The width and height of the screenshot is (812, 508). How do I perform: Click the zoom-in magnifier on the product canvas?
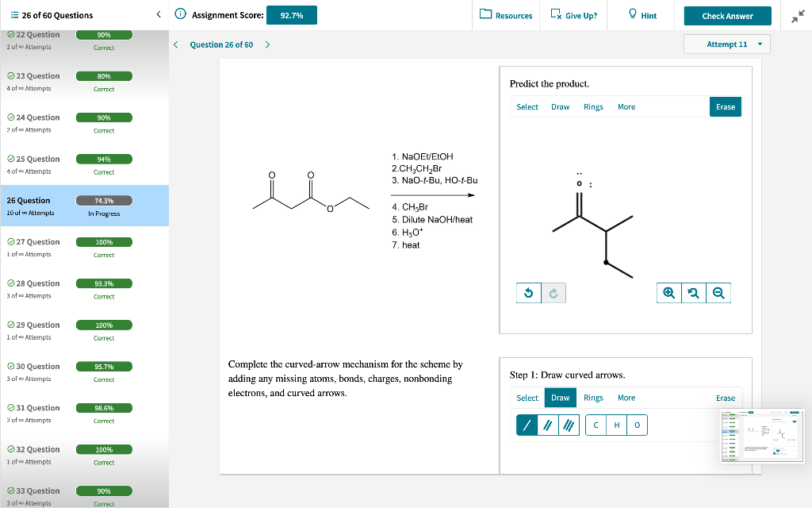click(x=668, y=292)
